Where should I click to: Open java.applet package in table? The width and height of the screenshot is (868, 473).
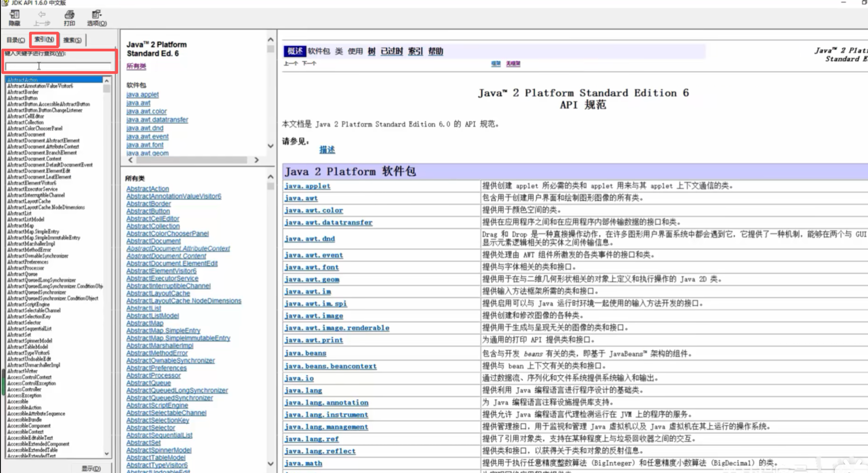tap(307, 186)
